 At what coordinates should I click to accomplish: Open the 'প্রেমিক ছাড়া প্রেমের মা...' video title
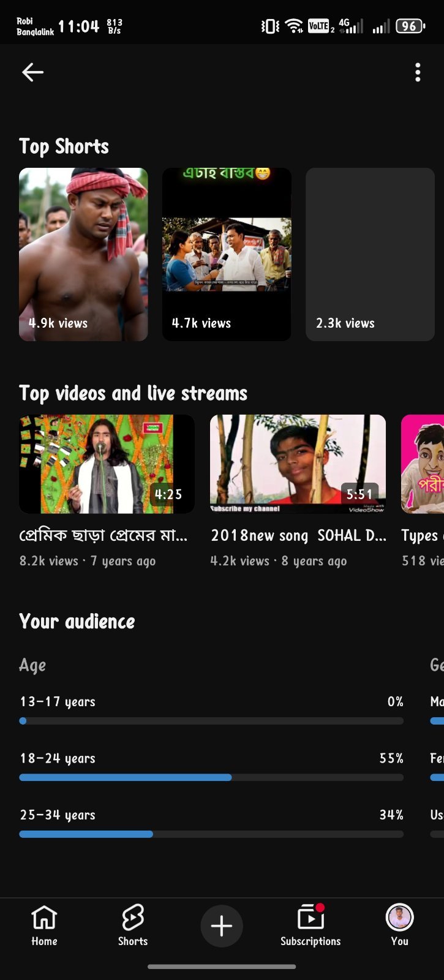pos(103,536)
